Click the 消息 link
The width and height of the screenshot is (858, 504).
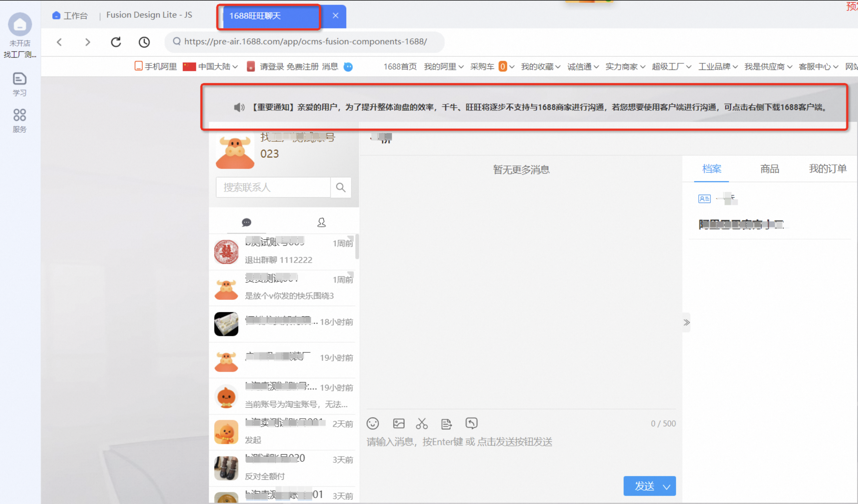(330, 67)
